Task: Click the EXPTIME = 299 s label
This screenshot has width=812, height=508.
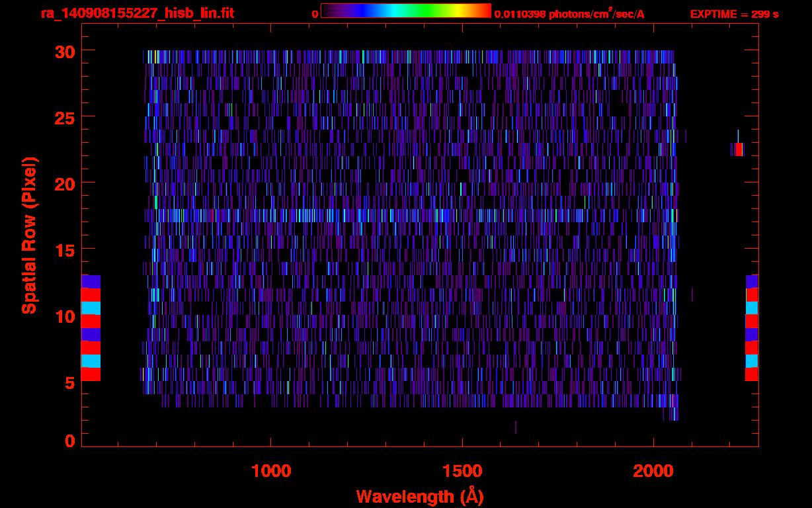Action: (x=734, y=14)
